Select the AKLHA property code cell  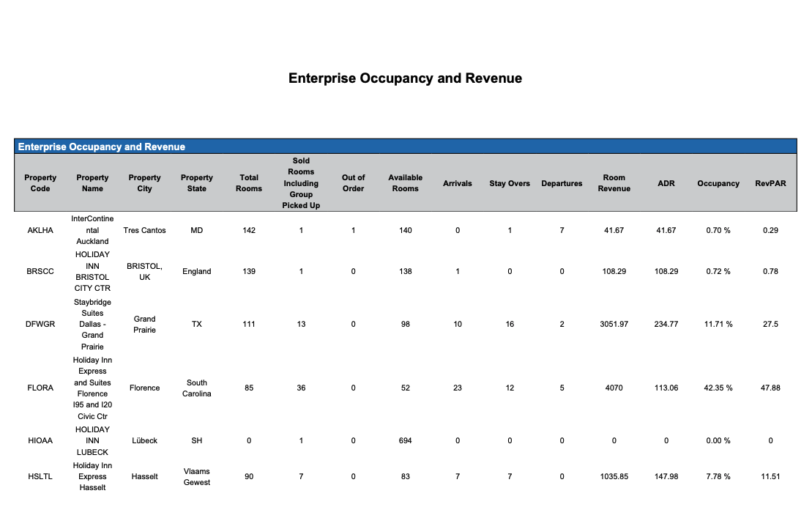click(40, 230)
